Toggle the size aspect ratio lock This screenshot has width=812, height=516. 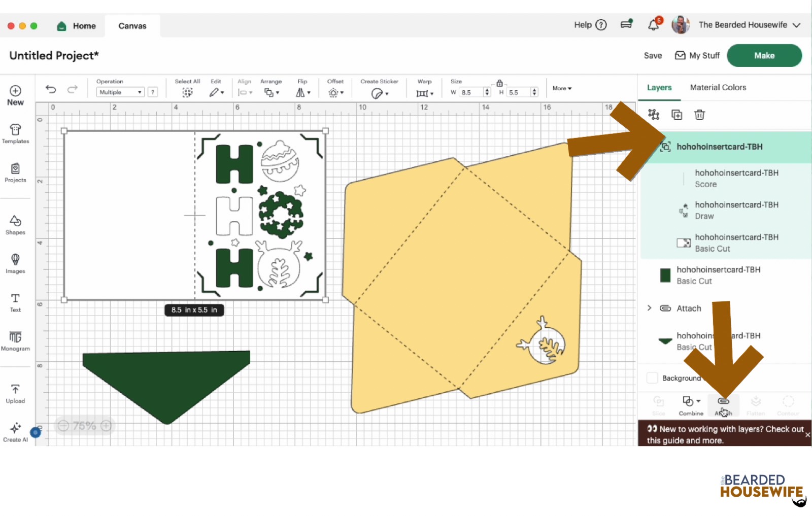pyautogui.click(x=499, y=83)
